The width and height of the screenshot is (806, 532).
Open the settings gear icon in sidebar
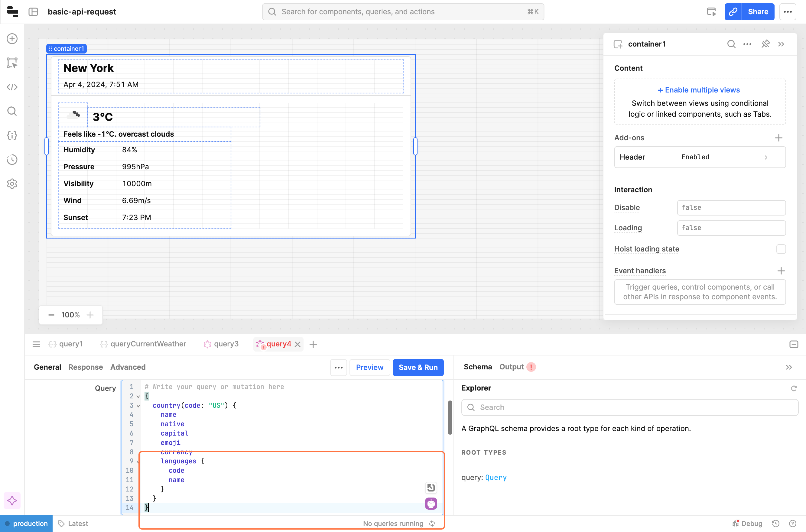(12, 183)
